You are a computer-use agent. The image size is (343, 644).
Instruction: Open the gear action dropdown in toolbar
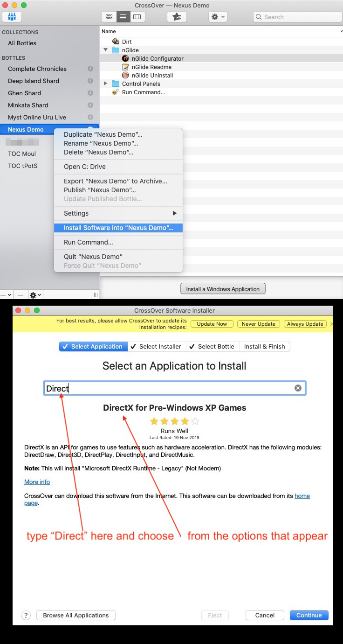click(x=218, y=17)
